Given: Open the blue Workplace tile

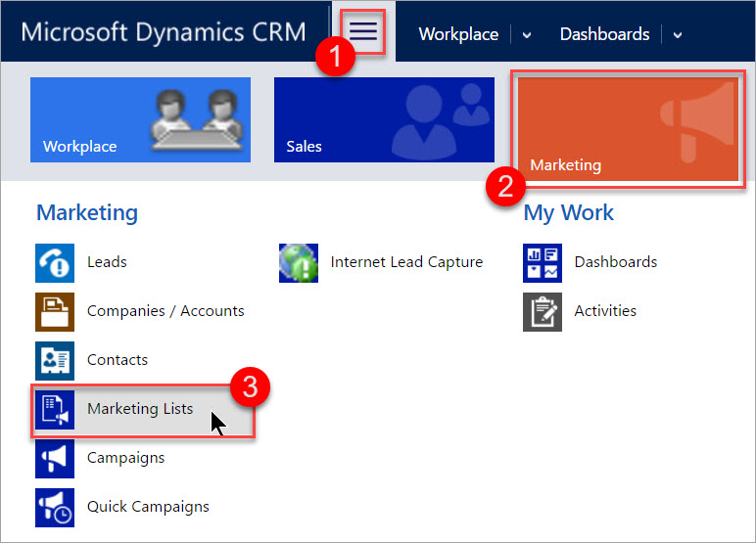Looking at the screenshot, I should tap(140, 119).
